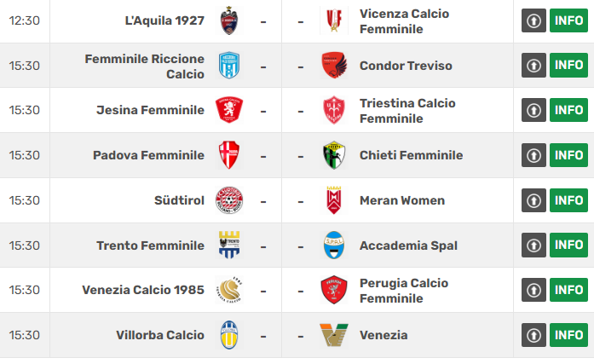Click the Chieti Femminile green-black crest
The height and width of the screenshot is (364, 594).
pos(334,155)
